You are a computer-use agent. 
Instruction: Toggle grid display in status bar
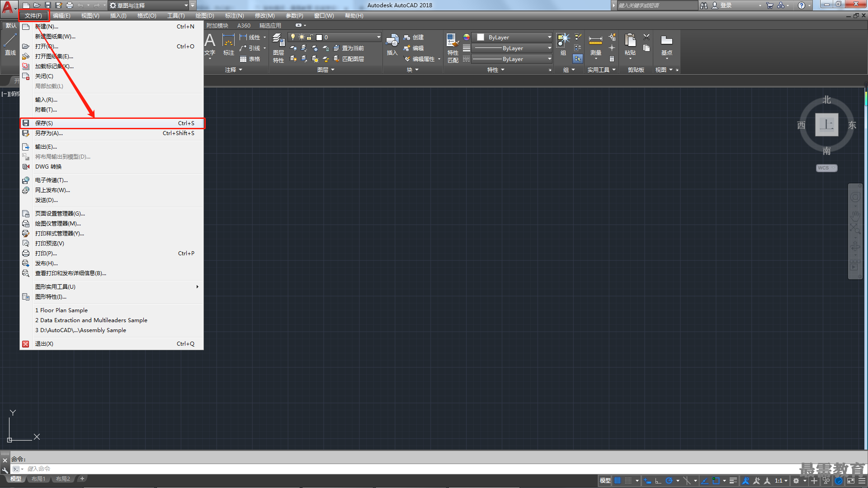click(x=618, y=481)
